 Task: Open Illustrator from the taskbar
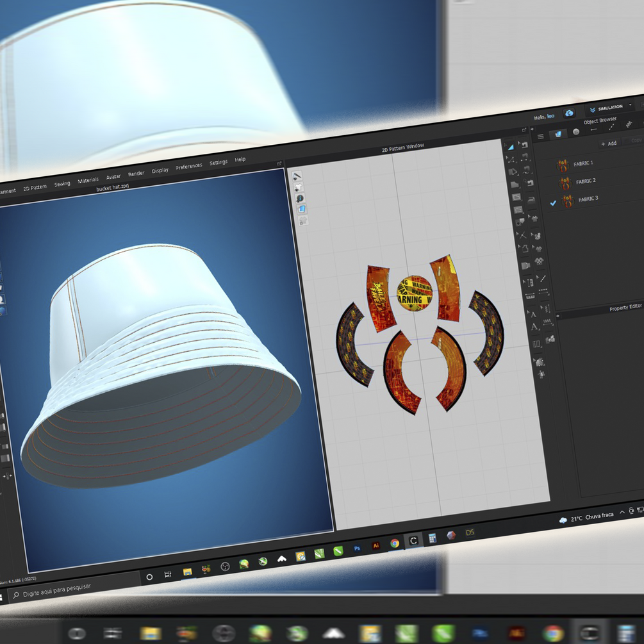coord(376,546)
